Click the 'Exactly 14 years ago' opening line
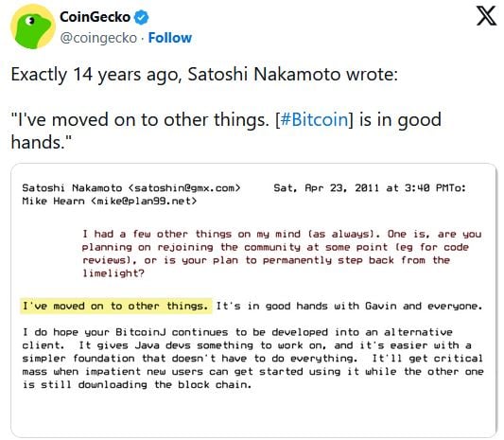Viewport: 504px width, 440px height. click(204, 75)
